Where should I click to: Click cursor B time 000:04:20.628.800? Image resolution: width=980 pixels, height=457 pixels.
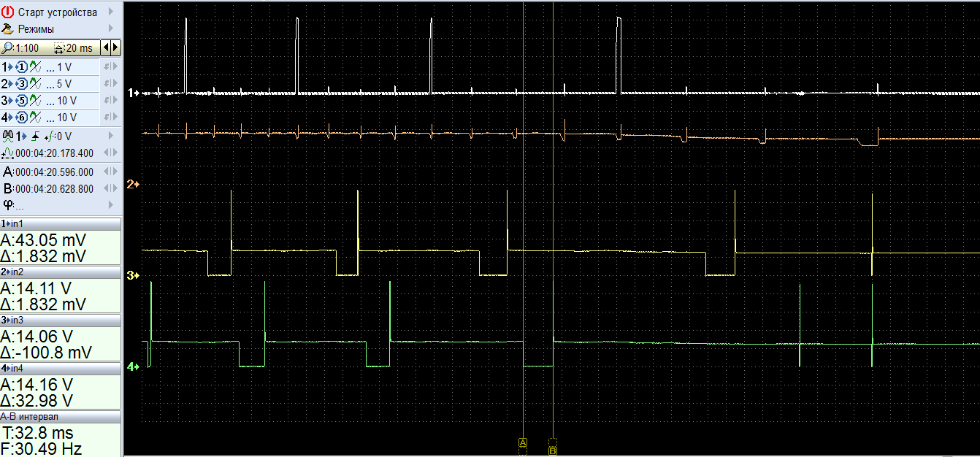pyautogui.click(x=55, y=188)
